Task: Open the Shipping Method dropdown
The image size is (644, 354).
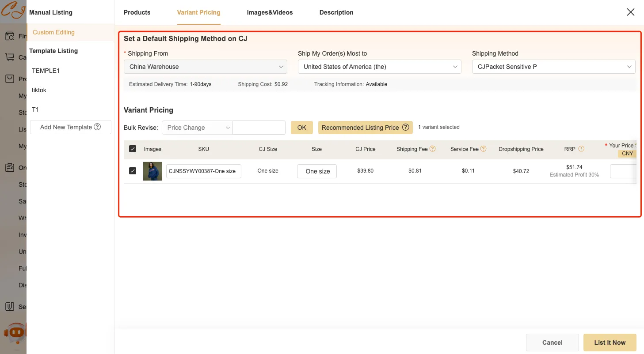Action: tap(553, 67)
